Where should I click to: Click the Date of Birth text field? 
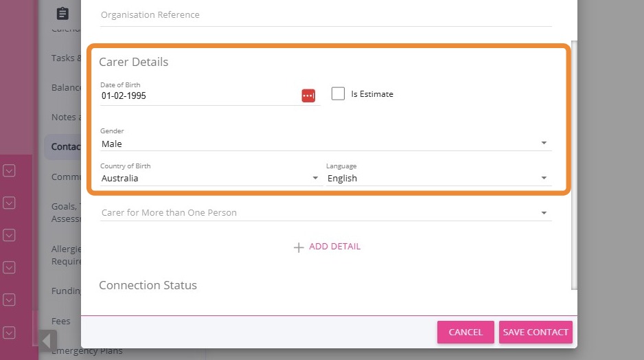tap(199, 96)
